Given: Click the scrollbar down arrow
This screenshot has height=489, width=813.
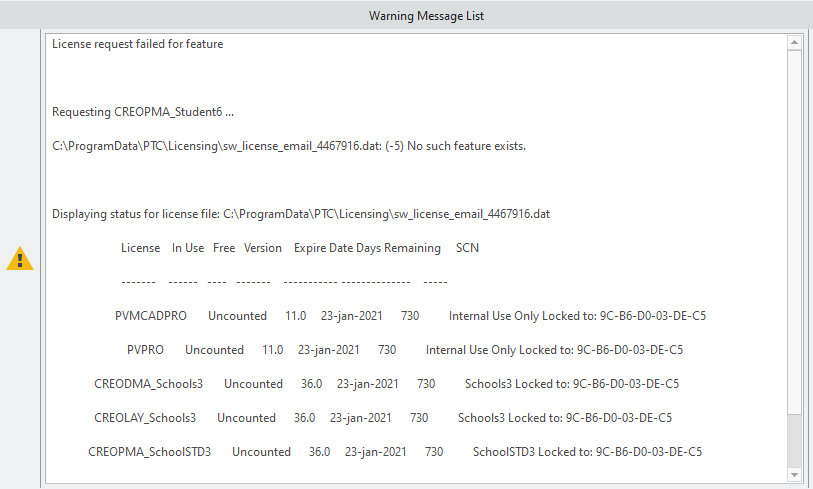Looking at the screenshot, I should pyautogui.click(x=794, y=474).
